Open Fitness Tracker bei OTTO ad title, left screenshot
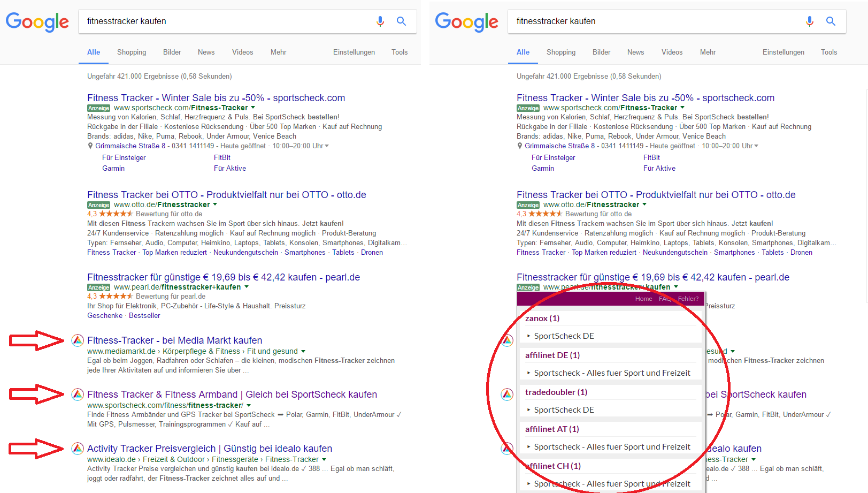 [227, 195]
